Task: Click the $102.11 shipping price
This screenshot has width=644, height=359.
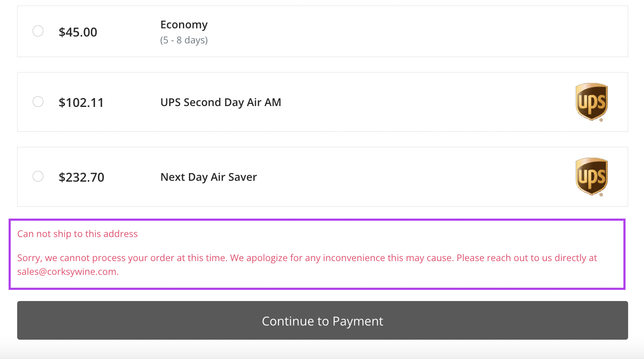Action: (81, 103)
